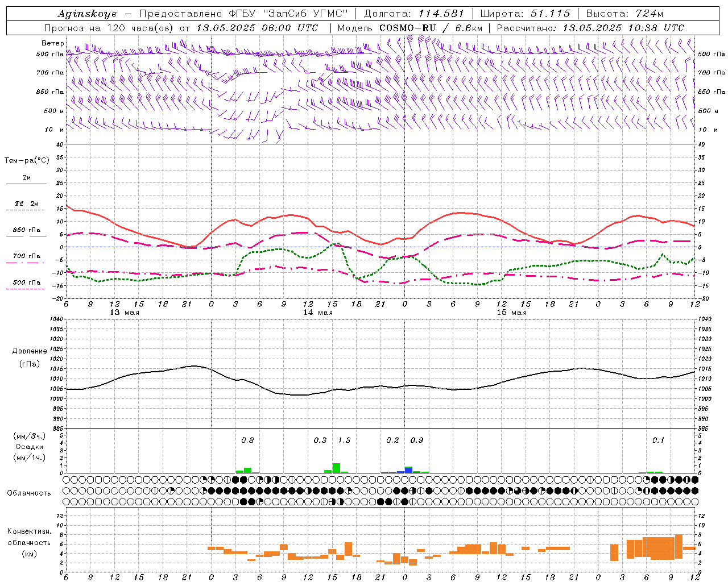Click the Широта: 51.115 latitude value
The width and height of the screenshot is (728, 582).
point(525,14)
